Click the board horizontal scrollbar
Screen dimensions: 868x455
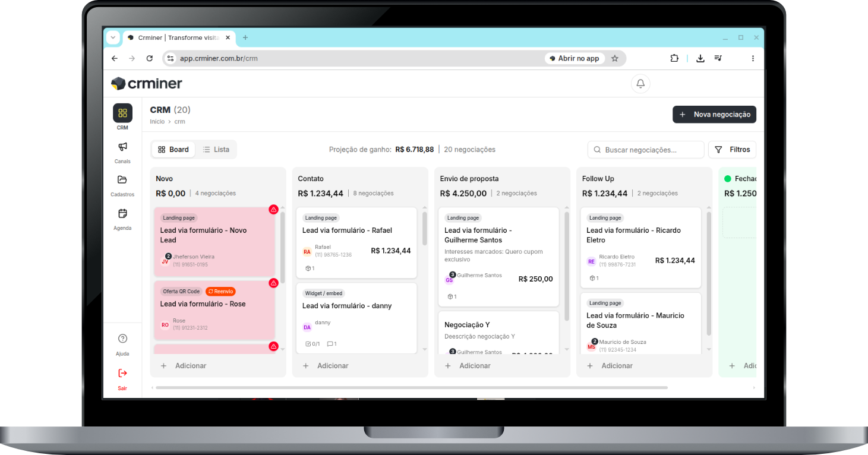[x=411, y=388]
